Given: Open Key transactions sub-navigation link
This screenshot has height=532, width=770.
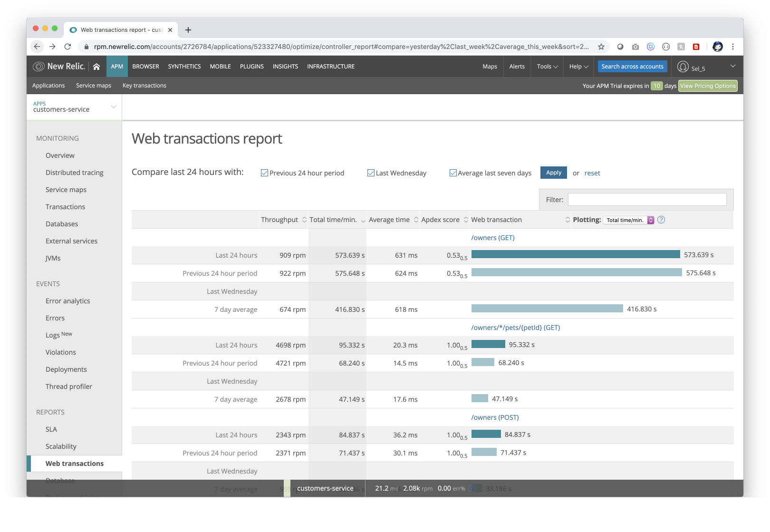Looking at the screenshot, I should click(144, 86).
